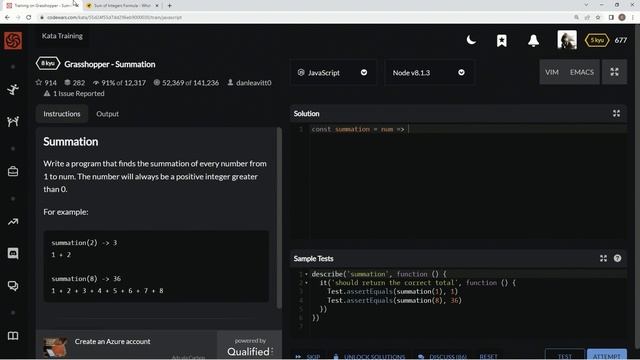Viewport: 640px width, 360px height.
Task: Enable EMACS key bindings
Action: tap(582, 72)
